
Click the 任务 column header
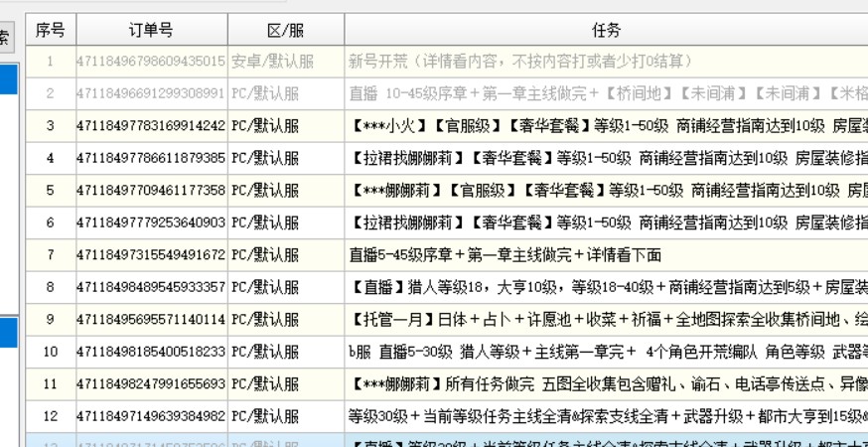(x=606, y=30)
